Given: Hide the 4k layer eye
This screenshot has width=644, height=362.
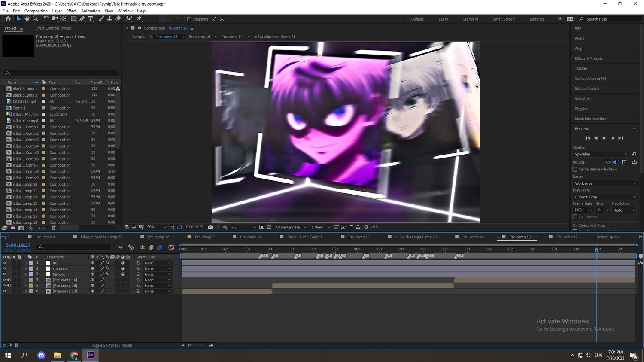Looking at the screenshot, I should 4,263.
